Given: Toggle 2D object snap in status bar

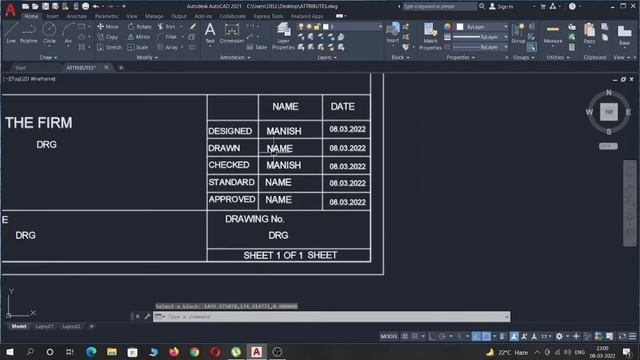Looking at the screenshot, I should 486,336.
